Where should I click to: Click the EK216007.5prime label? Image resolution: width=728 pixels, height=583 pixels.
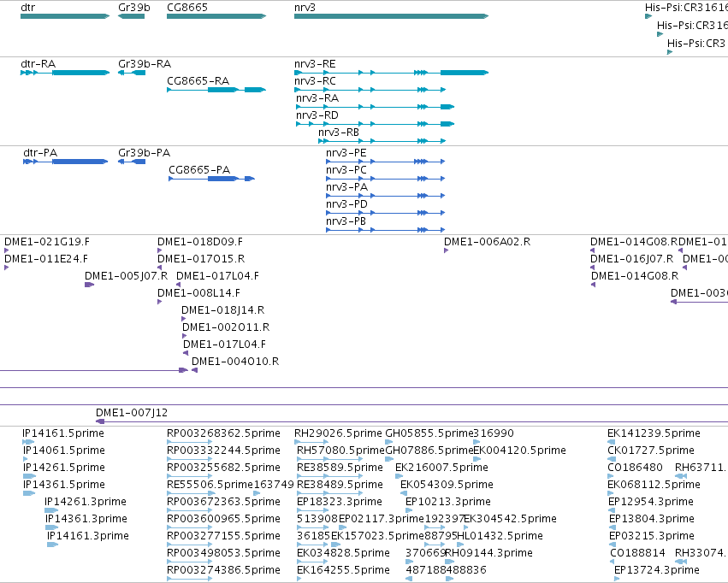pyautogui.click(x=441, y=468)
